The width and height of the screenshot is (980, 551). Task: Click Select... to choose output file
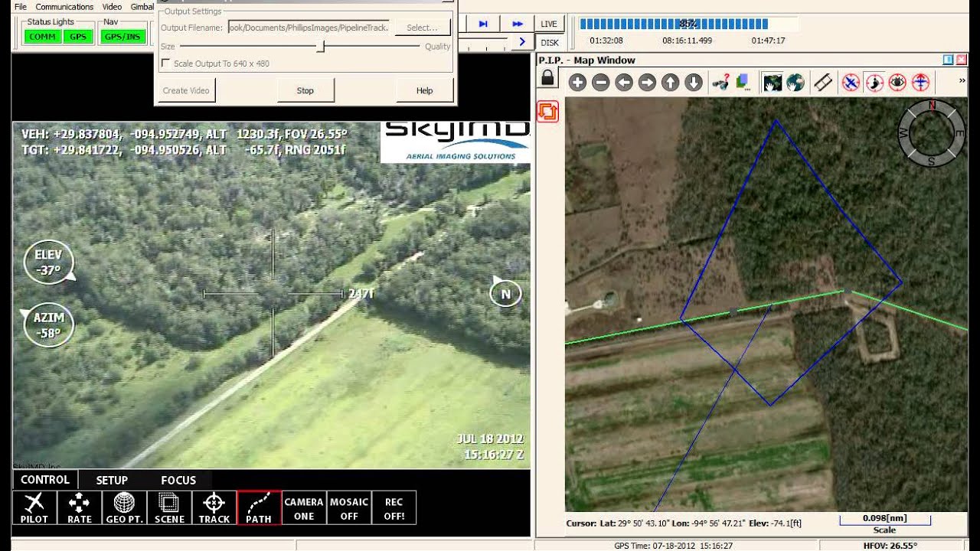coord(422,28)
